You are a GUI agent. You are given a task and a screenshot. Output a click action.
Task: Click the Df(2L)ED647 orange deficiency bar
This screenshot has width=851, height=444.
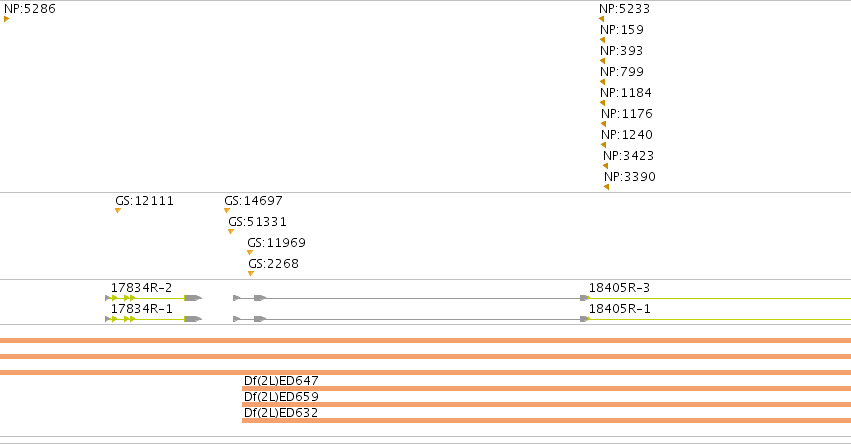pyautogui.click(x=547, y=389)
